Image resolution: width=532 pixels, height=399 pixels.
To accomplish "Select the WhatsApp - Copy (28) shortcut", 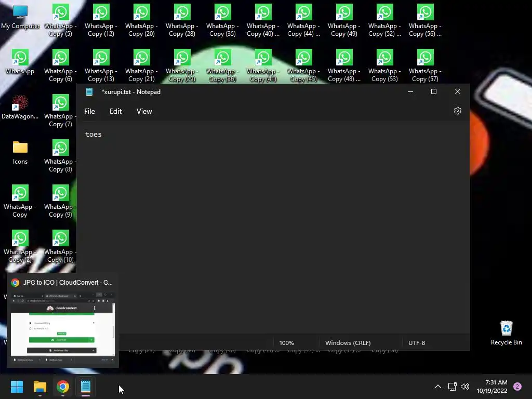I will (x=182, y=20).
